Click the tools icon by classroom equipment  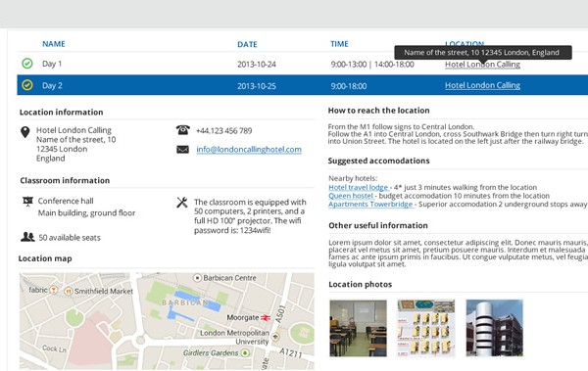(182, 203)
